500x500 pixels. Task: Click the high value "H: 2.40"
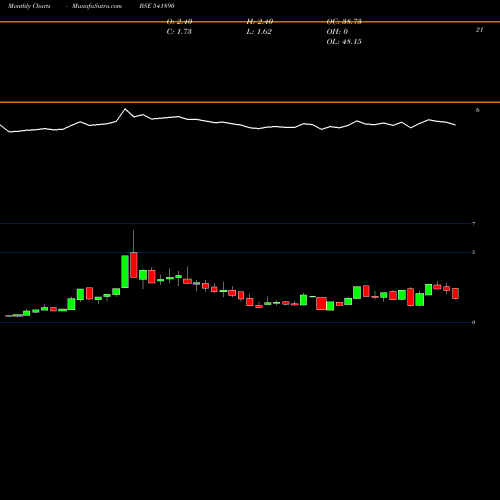[x=260, y=22]
